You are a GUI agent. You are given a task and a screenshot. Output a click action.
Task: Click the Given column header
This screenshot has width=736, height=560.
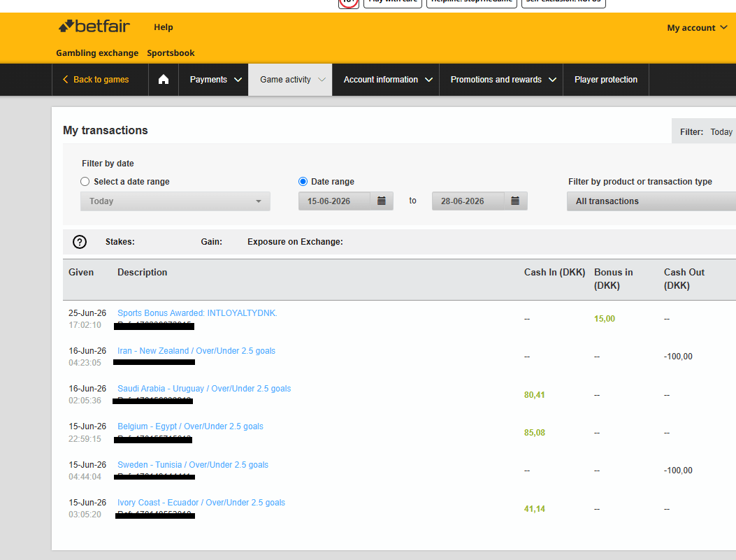coord(81,272)
